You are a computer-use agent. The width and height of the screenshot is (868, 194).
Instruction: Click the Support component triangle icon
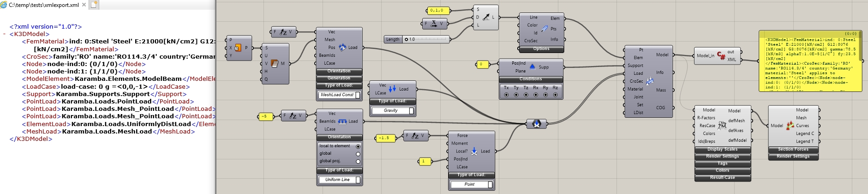click(x=532, y=67)
